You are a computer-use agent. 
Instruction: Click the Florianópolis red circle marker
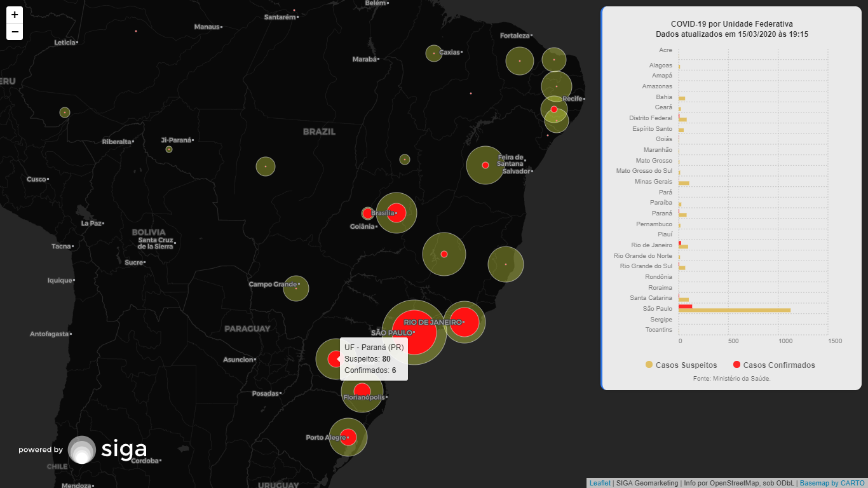[x=362, y=391]
